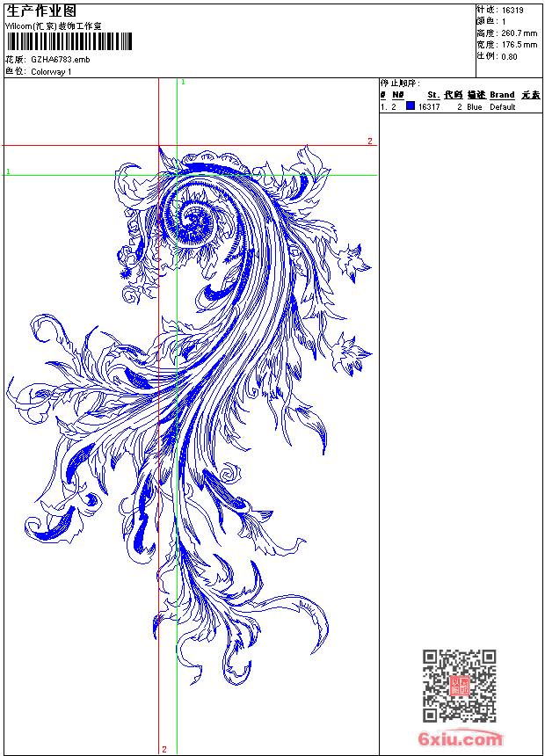This screenshot has height=756, width=545.
Task: Click the stitch count value 16319
Action: pyautogui.click(x=512, y=11)
